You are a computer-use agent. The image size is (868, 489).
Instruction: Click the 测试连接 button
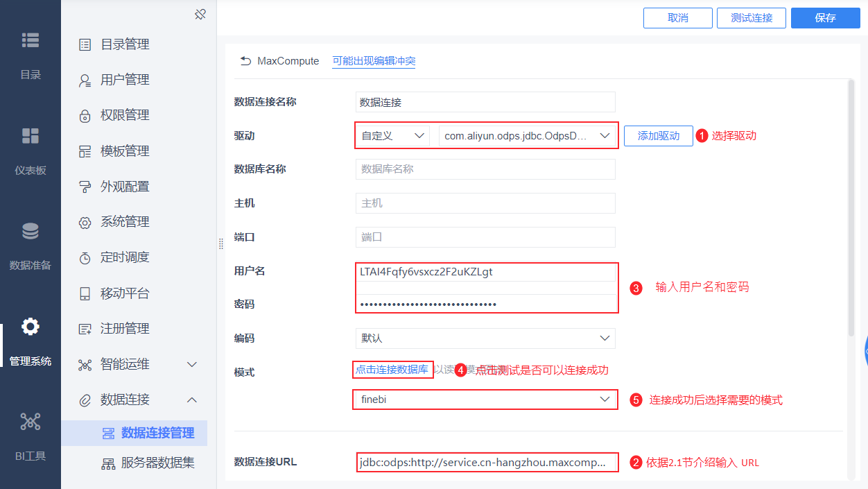click(752, 18)
